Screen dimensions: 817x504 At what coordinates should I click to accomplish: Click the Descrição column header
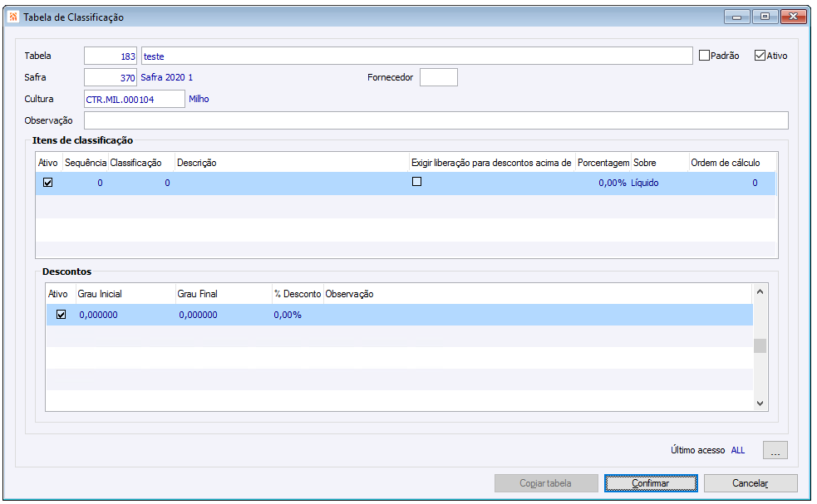[x=291, y=163]
